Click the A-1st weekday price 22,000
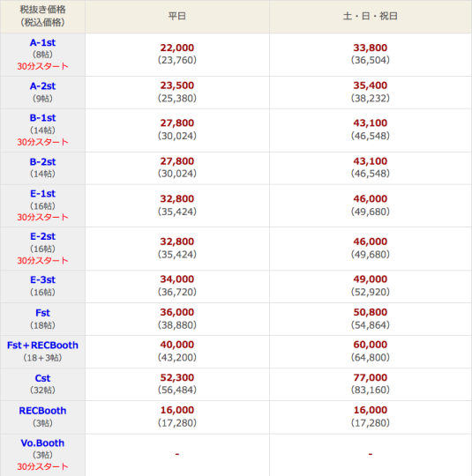Screen dimensions: 472x476 coord(177,48)
